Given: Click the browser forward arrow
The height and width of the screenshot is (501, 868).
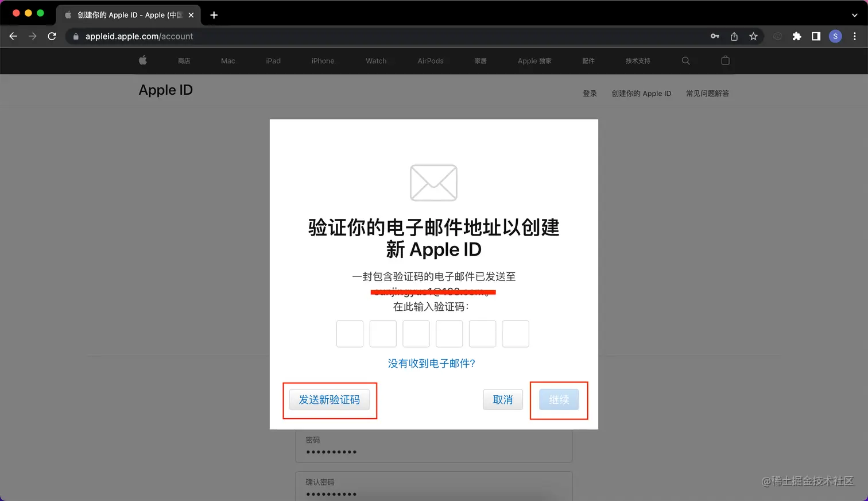Looking at the screenshot, I should pyautogui.click(x=33, y=36).
